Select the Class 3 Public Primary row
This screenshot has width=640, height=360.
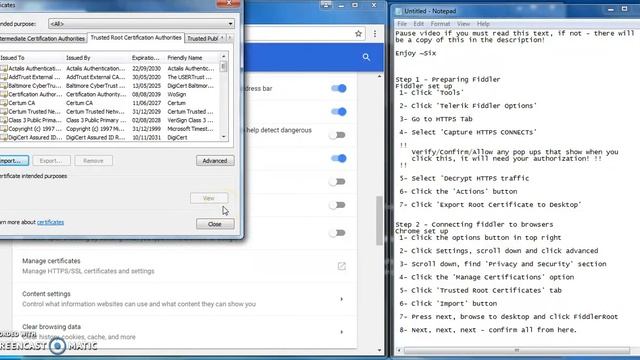109,120
